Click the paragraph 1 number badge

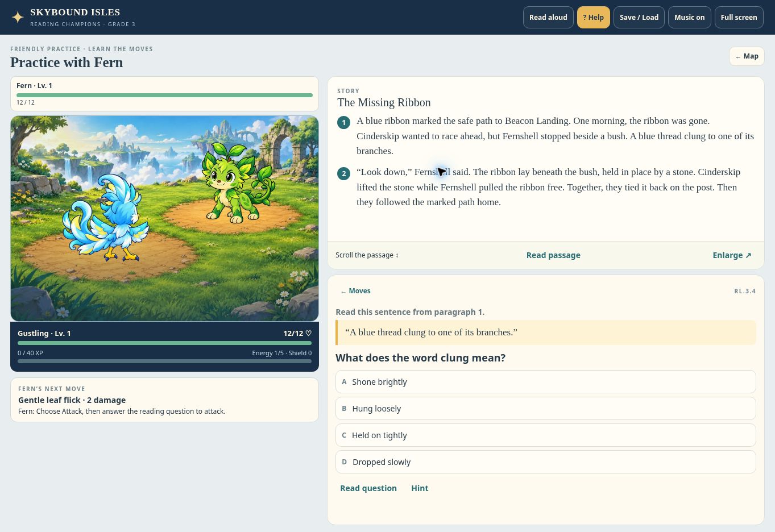coord(343,122)
